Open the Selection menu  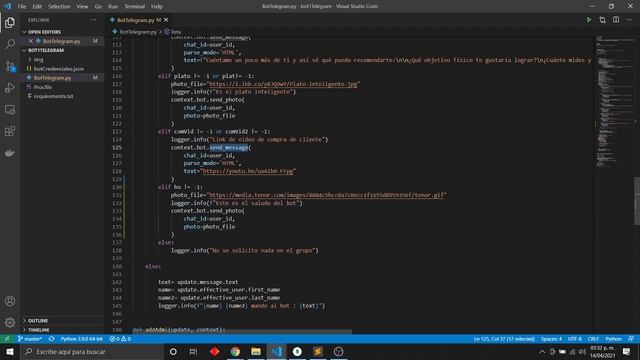59,7
